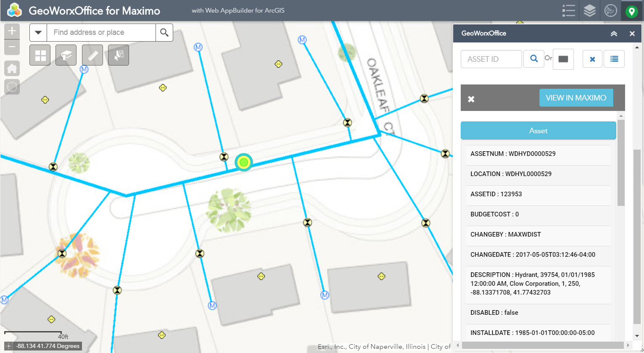
Task: Zoom out on the map
Action: [12, 47]
